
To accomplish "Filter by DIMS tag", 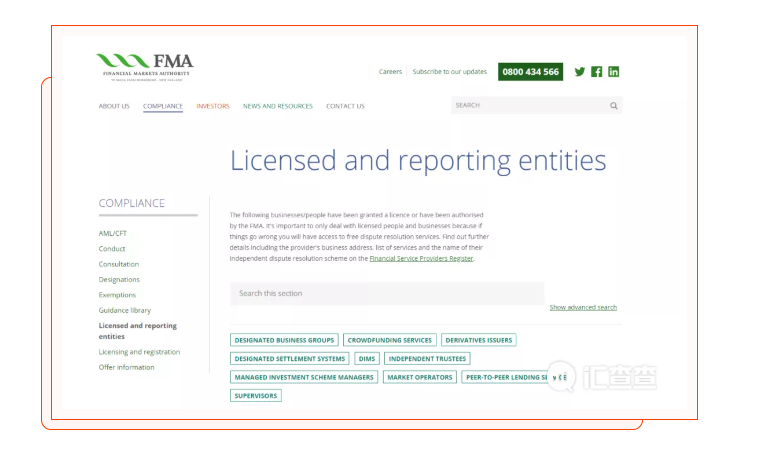I will point(367,358).
